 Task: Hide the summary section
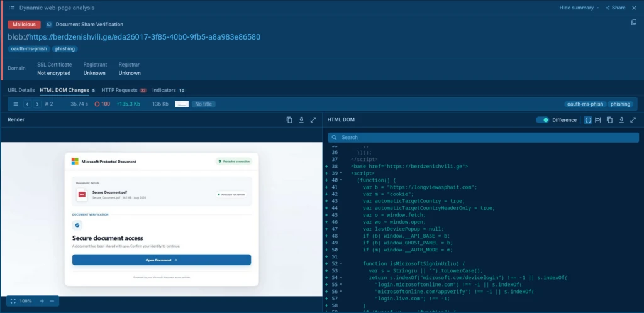(579, 8)
